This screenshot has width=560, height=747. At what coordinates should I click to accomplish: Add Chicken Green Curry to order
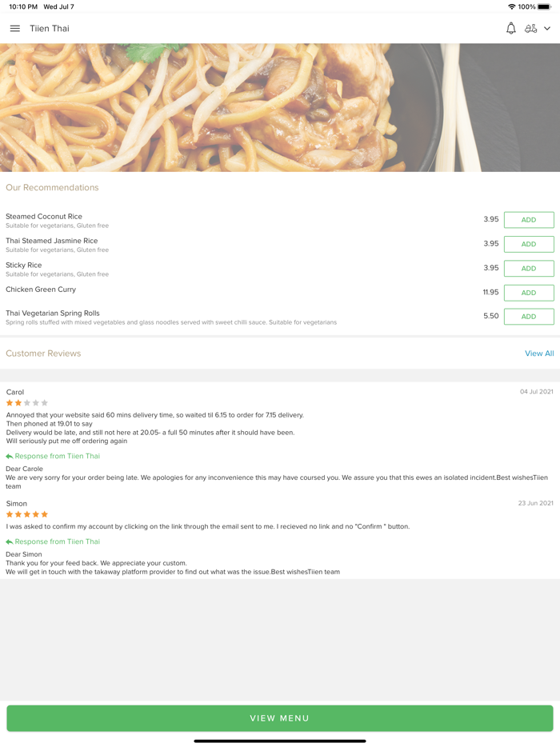[x=529, y=293]
